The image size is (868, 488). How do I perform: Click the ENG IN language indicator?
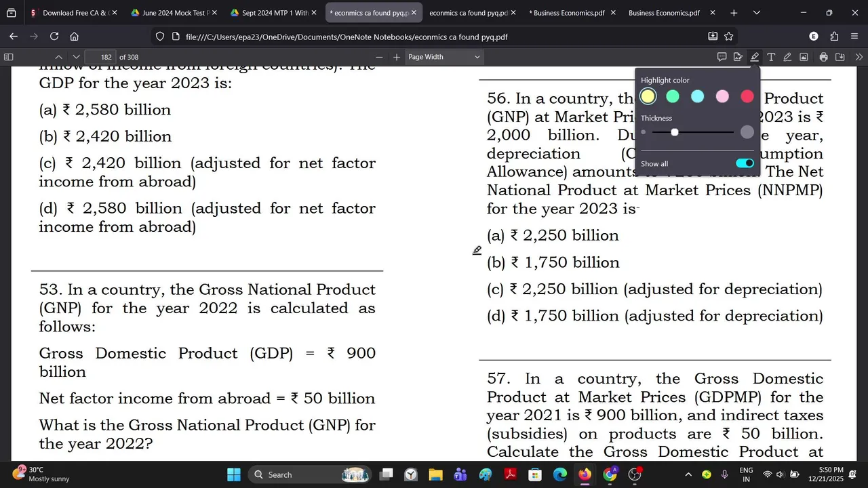pos(746,474)
